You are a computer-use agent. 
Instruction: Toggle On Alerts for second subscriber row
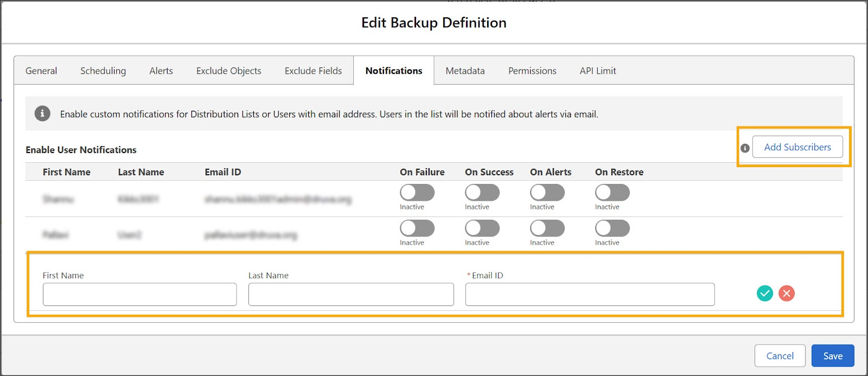(547, 228)
